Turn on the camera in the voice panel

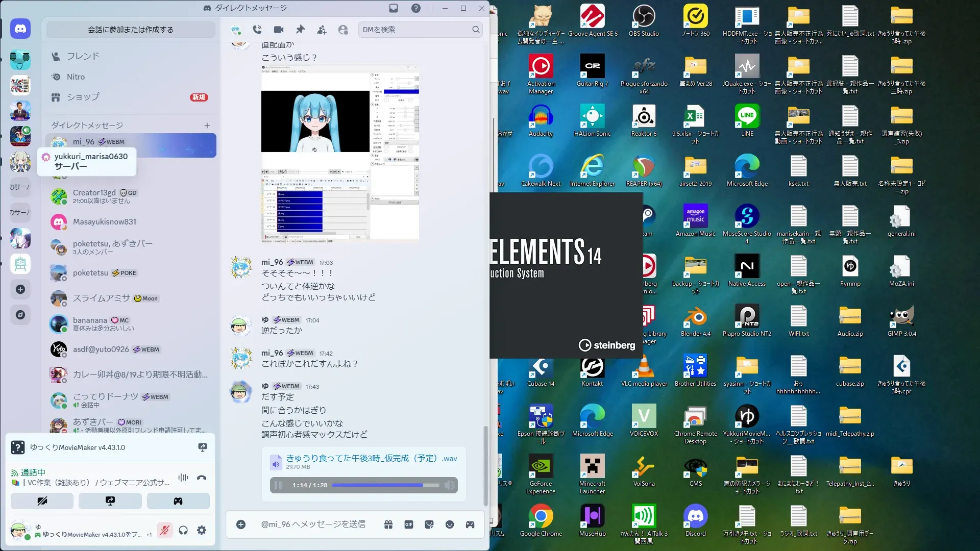(x=42, y=501)
